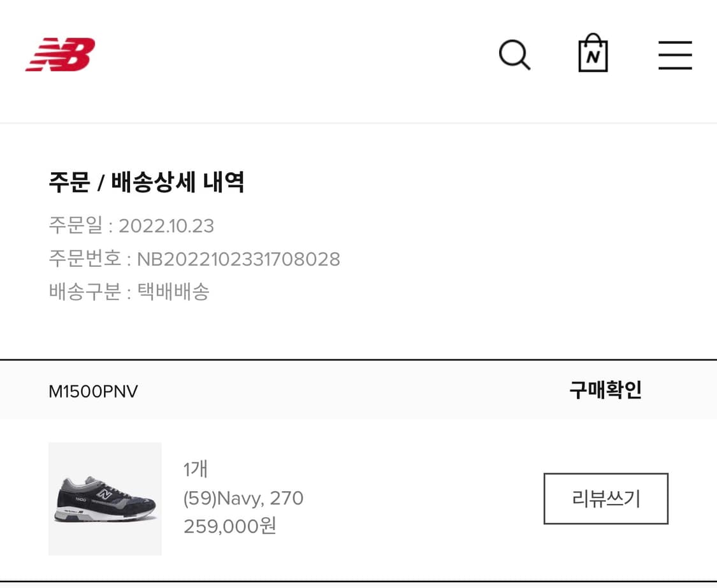
Task: Click the 259,000원 price text
Action: 230,526
